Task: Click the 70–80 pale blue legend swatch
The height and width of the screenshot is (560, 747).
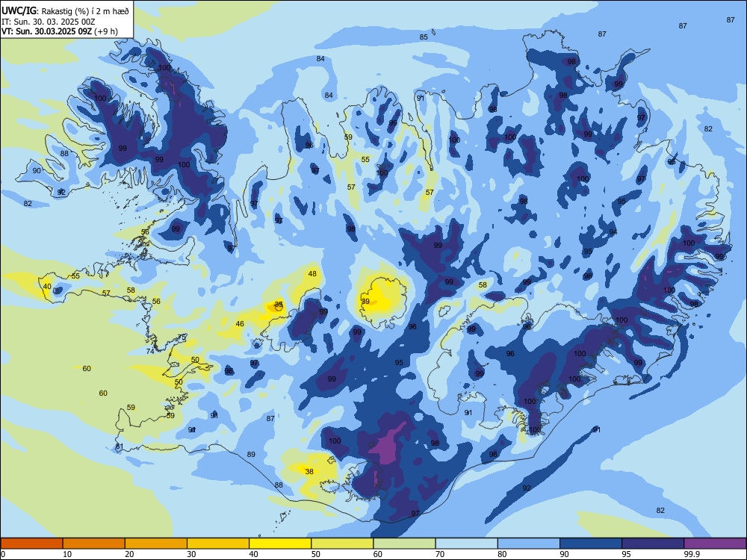Action: click(466, 544)
